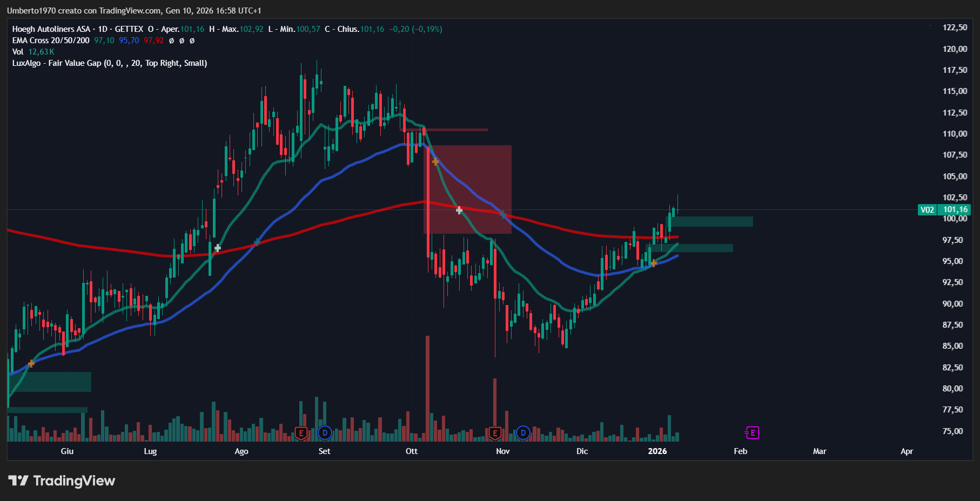Click the green 101,16 current price label
Viewport: 980px width, 501px height.
(x=955, y=209)
